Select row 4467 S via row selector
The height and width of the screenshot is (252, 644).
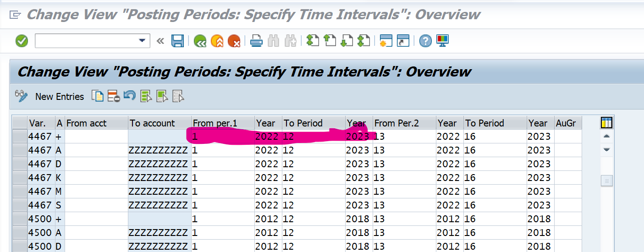(20, 205)
